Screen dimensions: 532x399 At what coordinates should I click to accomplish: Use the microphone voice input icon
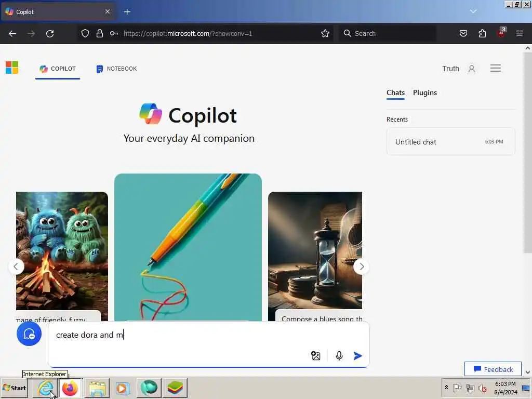tap(339, 355)
